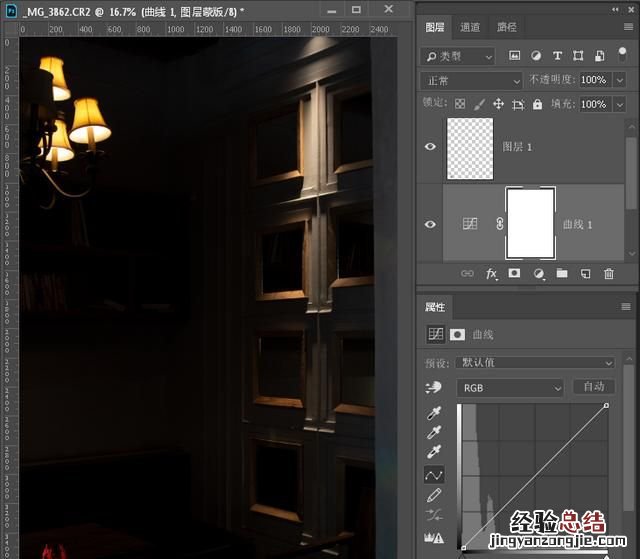
Task: Toggle the layer filter on/off switch
Action: (x=622, y=55)
